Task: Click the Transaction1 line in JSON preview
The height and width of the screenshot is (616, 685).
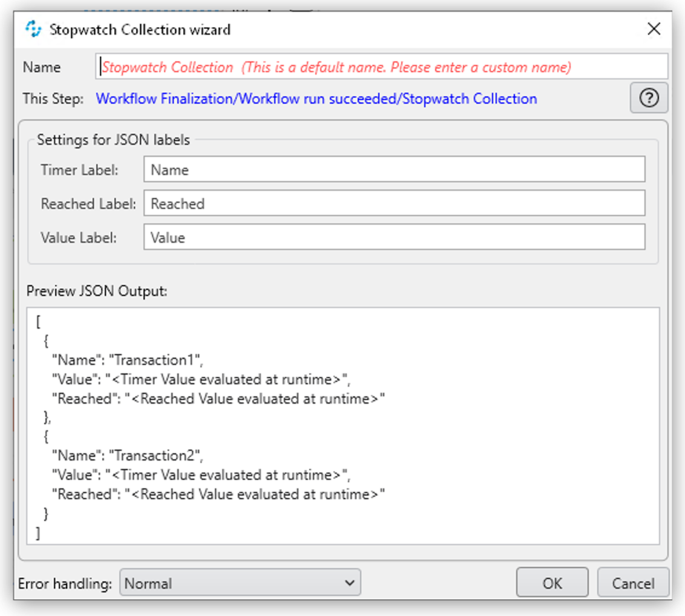Action: 127,360
